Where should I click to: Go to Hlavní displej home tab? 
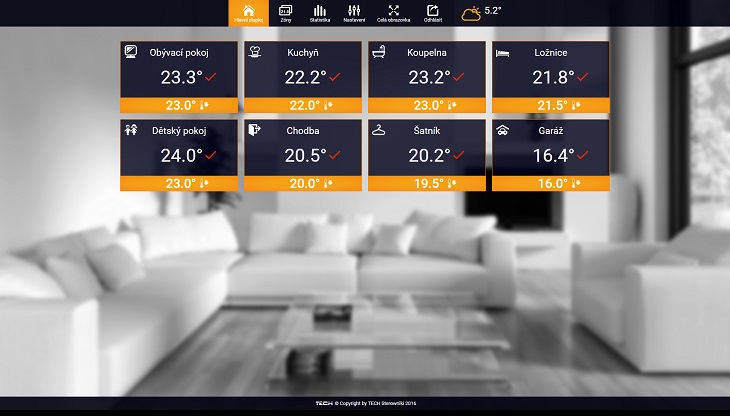coord(249,13)
